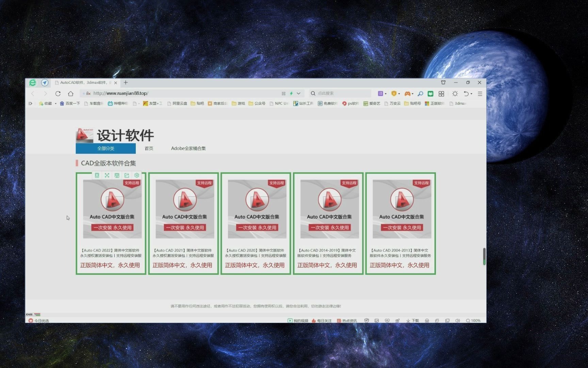588x368 pixels.
Task: Click the fullscreen expand icon on hover toolbar
Action: click(x=107, y=175)
